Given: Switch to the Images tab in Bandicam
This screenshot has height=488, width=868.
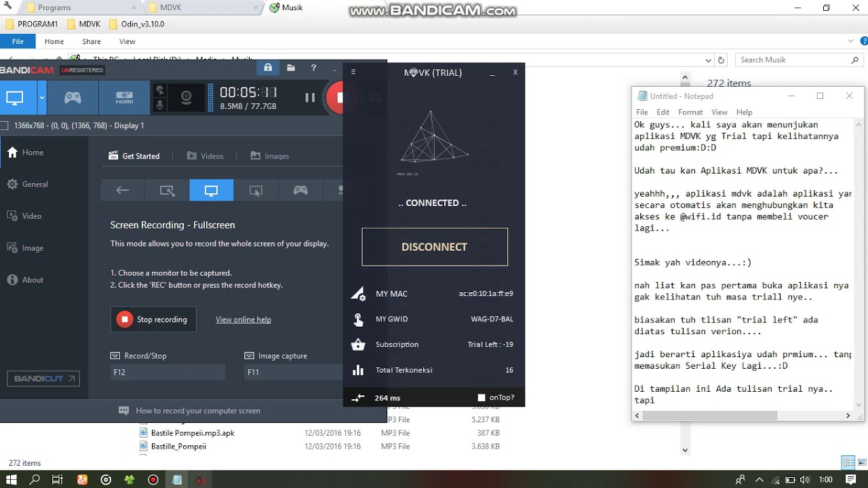Looking at the screenshot, I should tap(270, 156).
